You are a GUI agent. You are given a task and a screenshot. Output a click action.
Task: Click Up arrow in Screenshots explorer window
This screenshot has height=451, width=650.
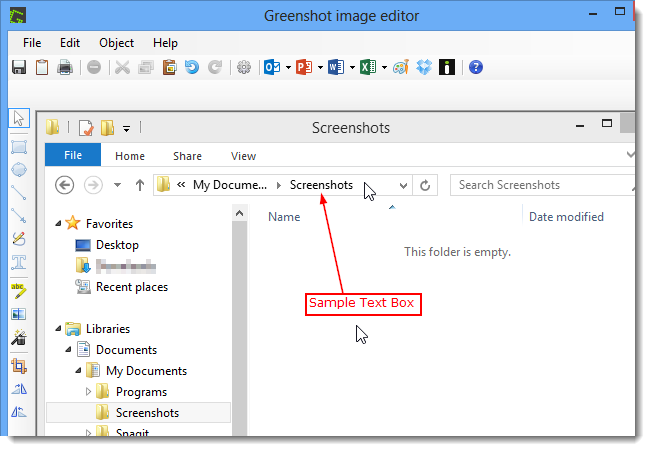140,185
